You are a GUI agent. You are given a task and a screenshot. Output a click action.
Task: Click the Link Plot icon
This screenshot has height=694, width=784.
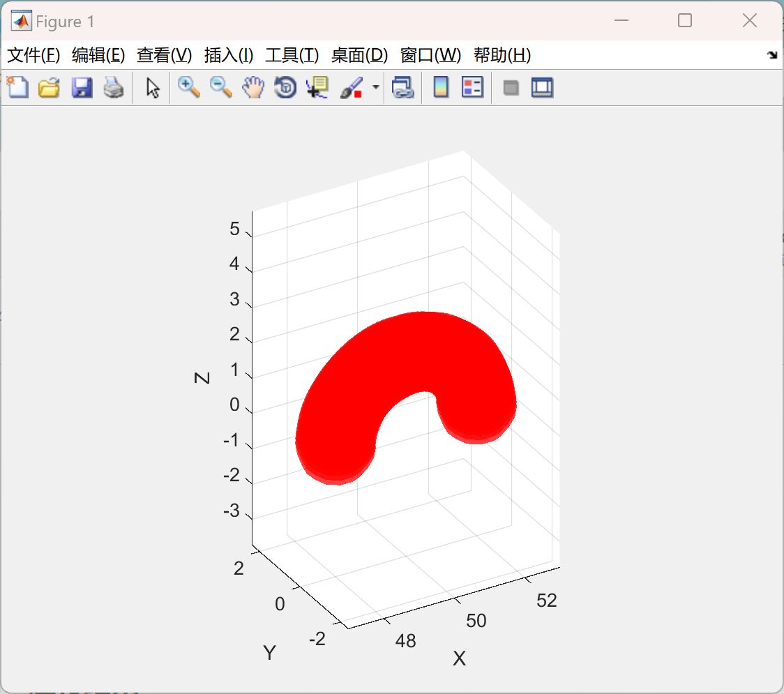(x=403, y=87)
